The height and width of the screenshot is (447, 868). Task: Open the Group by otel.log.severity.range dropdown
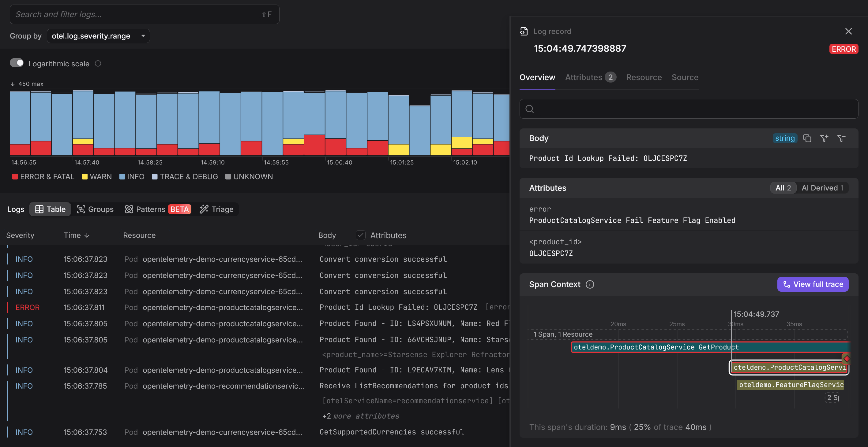(98, 36)
